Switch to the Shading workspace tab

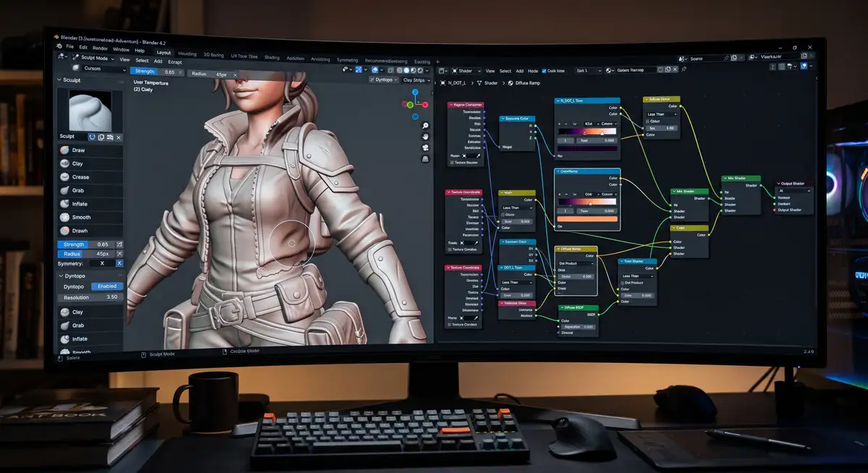pyautogui.click(x=272, y=57)
